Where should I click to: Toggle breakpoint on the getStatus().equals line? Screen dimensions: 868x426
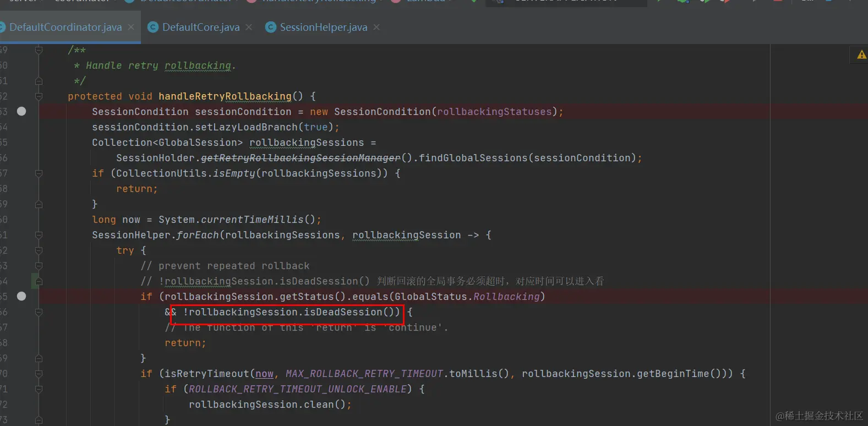[21, 296]
